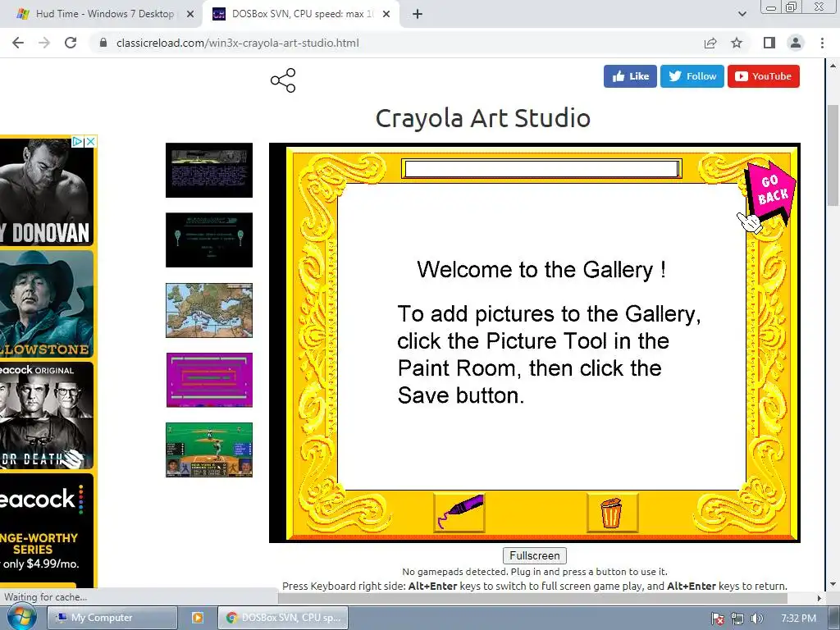840x630 pixels.
Task: Click the AdChoices triangle icon
Action: (x=78, y=141)
